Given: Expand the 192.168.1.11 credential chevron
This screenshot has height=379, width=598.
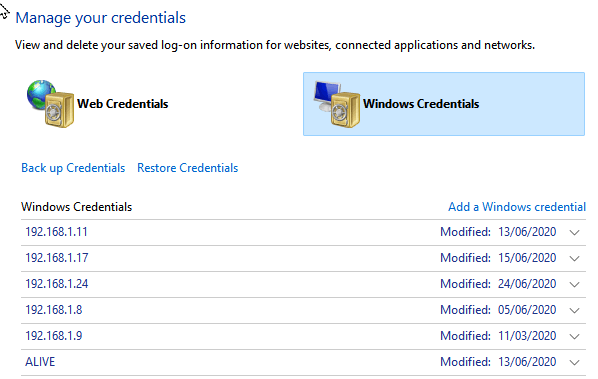Looking at the screenshot, I should click(574, 233).
